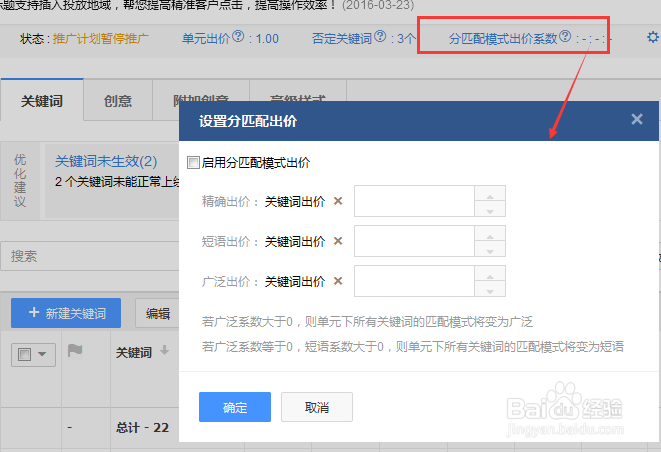Sort by 关键词 column arrow
This screenshot has height=452, width=661.
[x=164, y=350]
